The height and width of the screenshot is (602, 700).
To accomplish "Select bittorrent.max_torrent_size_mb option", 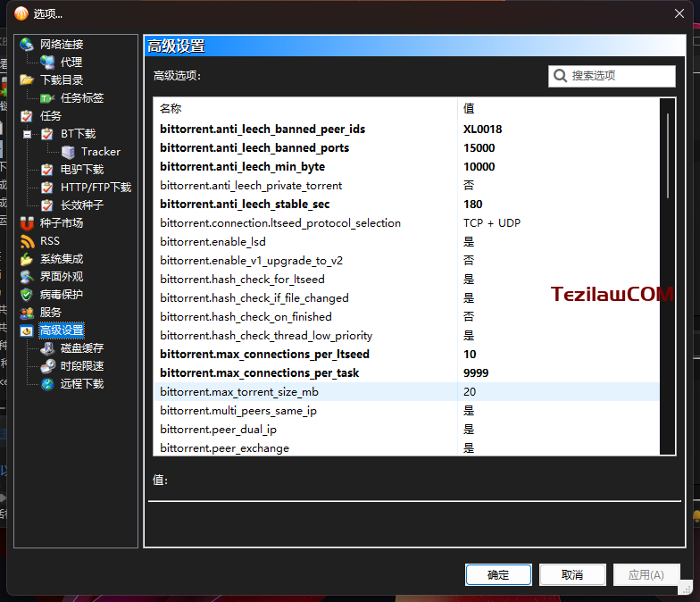I will [406, 391].
